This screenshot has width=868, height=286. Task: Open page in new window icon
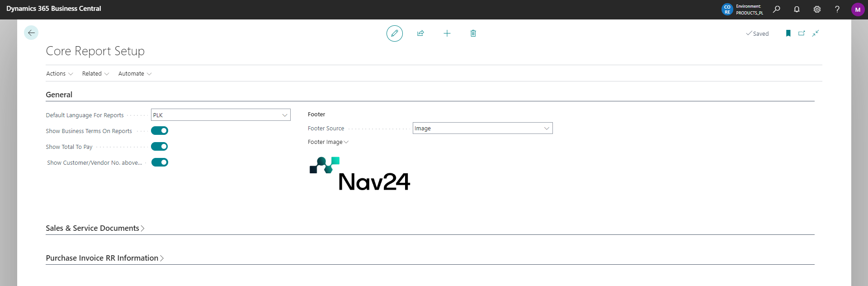(x=802, y=33)
